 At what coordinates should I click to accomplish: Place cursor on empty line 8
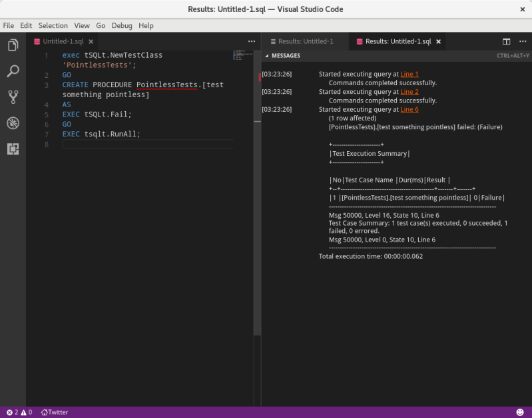[x=147, y=144]
